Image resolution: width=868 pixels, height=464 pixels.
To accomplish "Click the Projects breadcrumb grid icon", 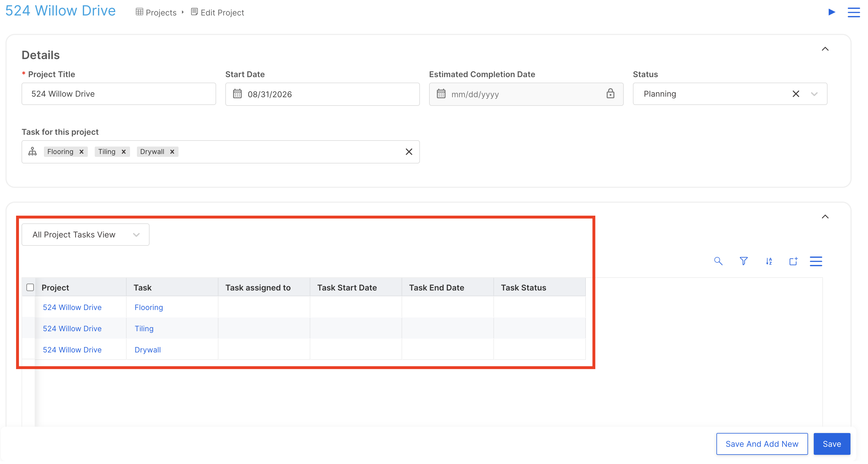I will tap(139, 12).
